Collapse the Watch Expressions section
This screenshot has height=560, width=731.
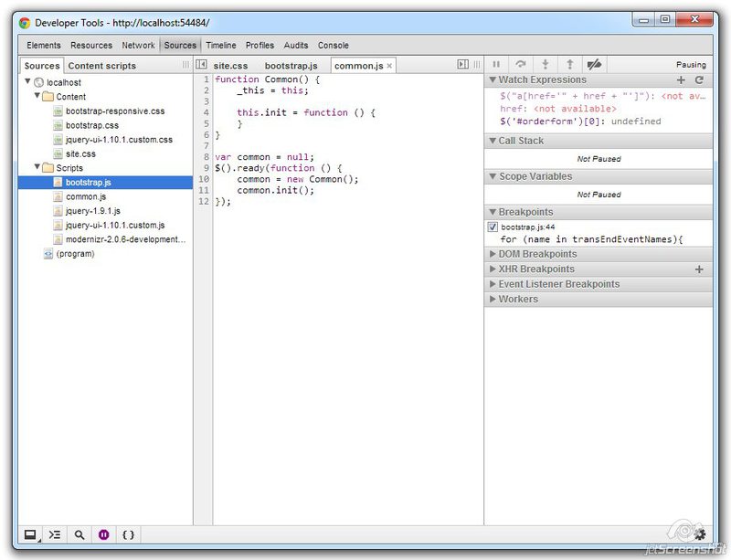coord(493,79)
